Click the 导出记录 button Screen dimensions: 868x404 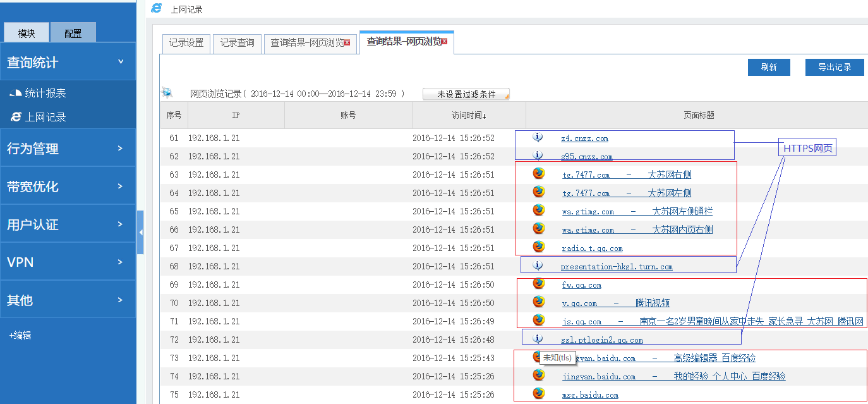(834, 67)
